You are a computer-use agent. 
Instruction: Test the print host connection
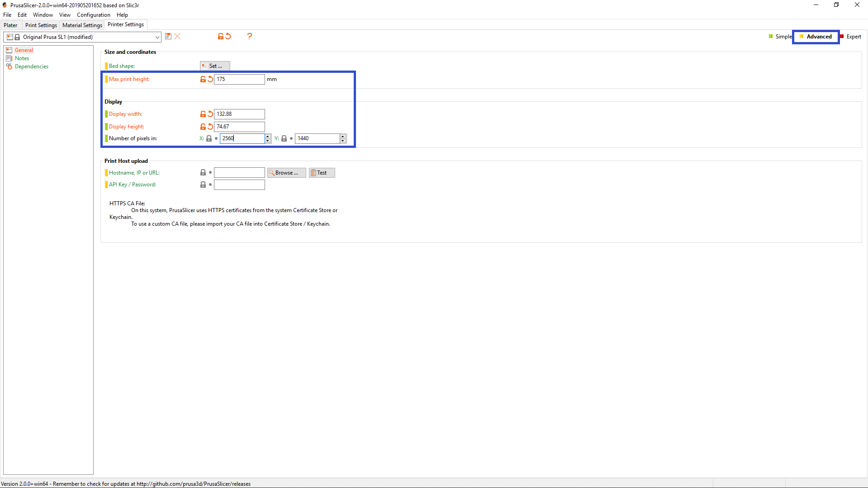pyautogui.click(x=322, y=173)
